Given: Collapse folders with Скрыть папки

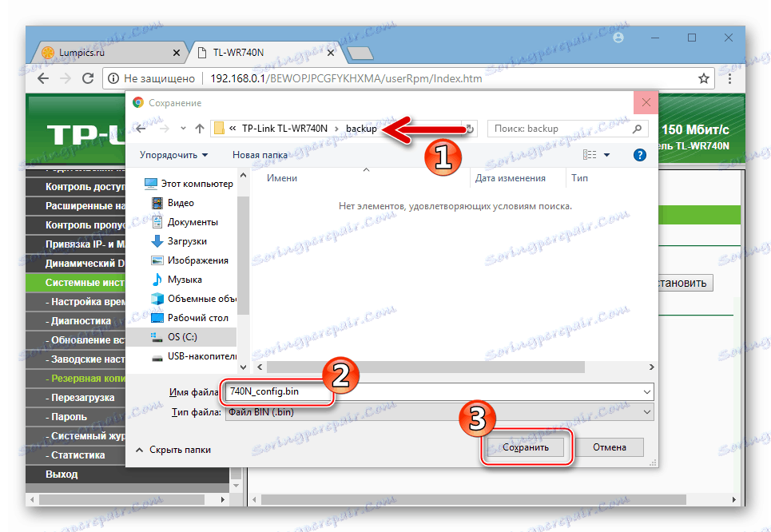Looking at the screenshot, I should tap(173, 450).
